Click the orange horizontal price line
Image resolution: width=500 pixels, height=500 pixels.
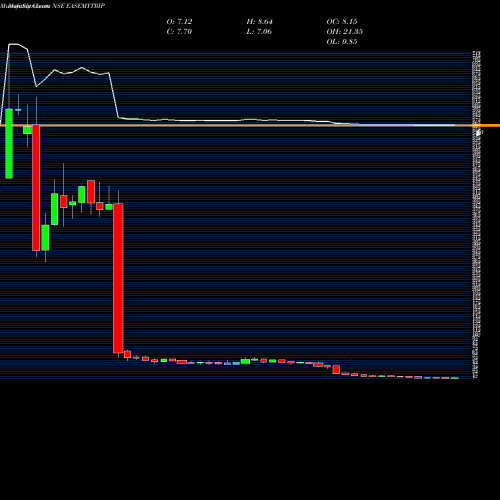pyautogui.click(x=250, y=125)
